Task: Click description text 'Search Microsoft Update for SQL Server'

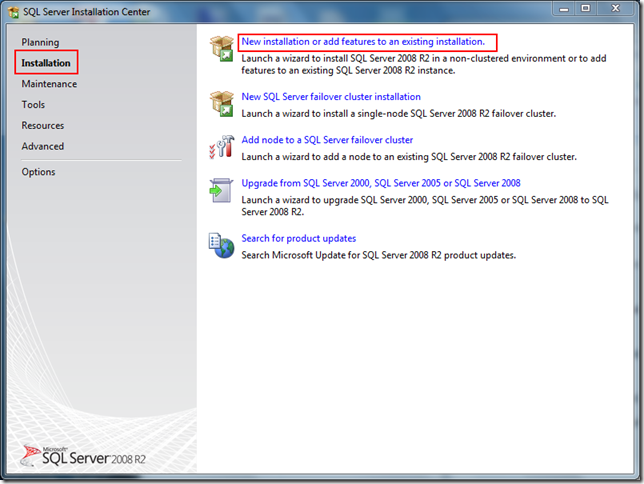Action: click(x=378, y=255)
